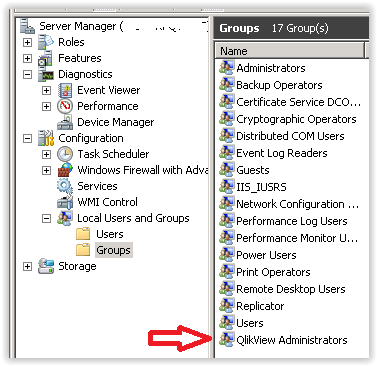
Task: Select the IIS_IUSRS group entry
Action: tap(261, 187)
